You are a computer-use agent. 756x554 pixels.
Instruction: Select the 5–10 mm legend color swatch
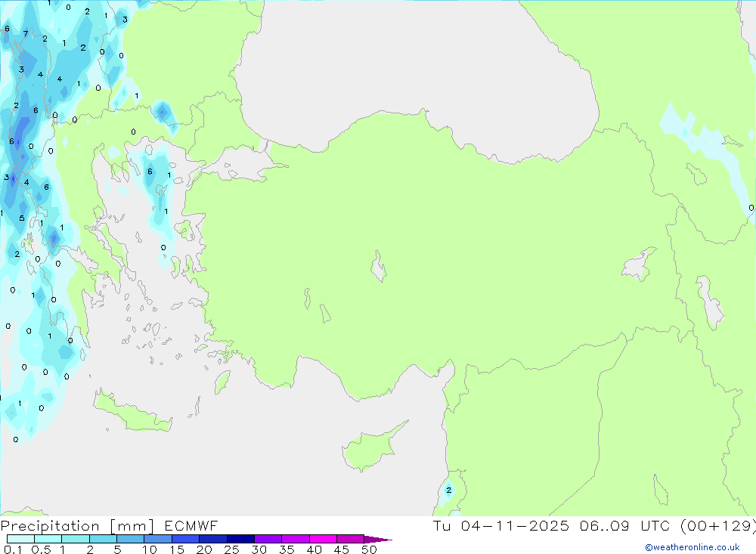[x=131, y=539]
